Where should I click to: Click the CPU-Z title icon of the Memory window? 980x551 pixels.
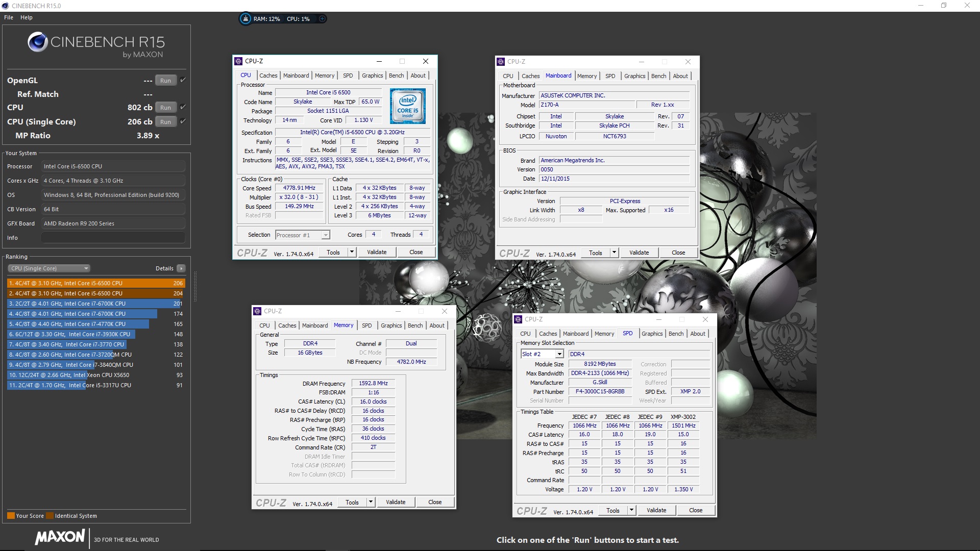(257, 311)
